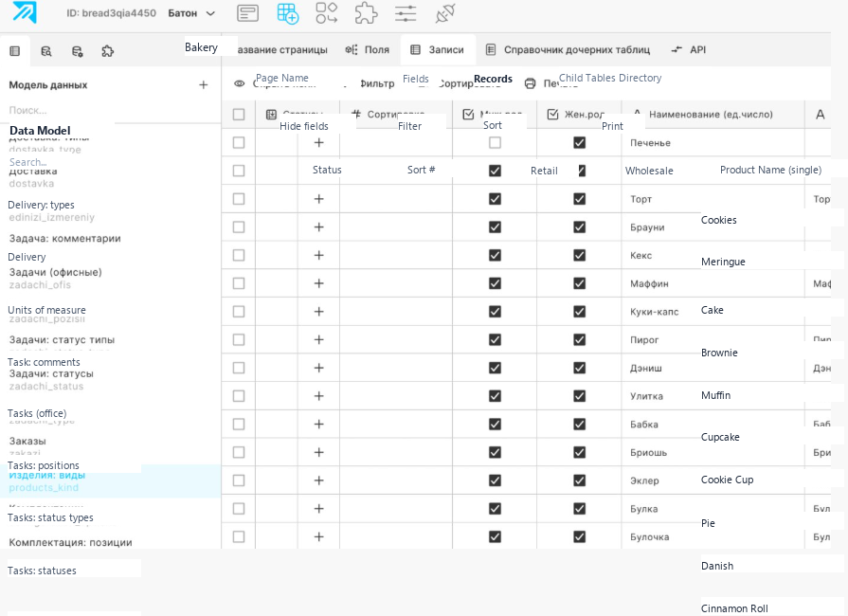Switch to the Записи tab
The height and width of the screenshot is (616, 848).
tap(438, 50)
